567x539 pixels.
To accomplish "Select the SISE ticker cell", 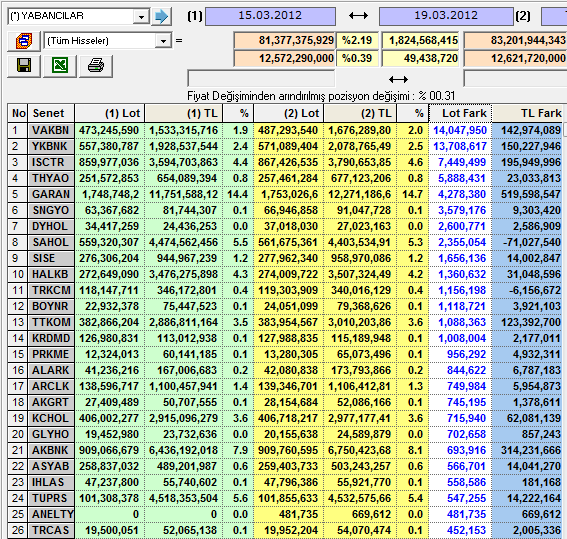I will click(51, 258).
